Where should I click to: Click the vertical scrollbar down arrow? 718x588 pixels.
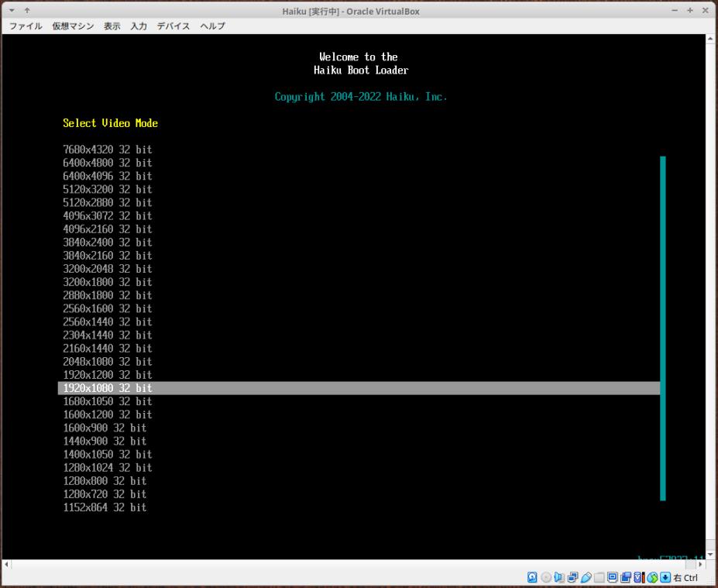[710, 555]
